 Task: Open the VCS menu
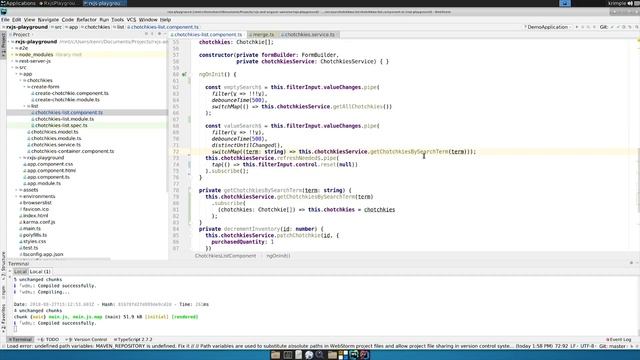(x=131, y=20)
